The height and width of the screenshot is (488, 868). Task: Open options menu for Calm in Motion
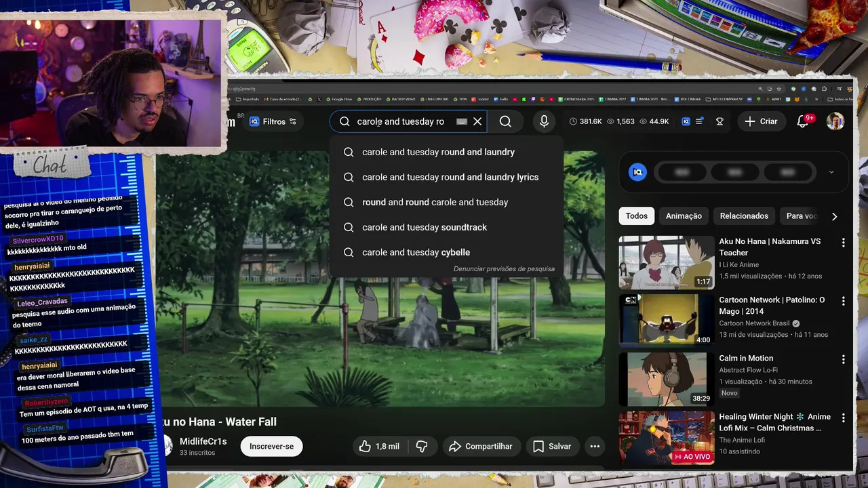click(x=843, y=359)
